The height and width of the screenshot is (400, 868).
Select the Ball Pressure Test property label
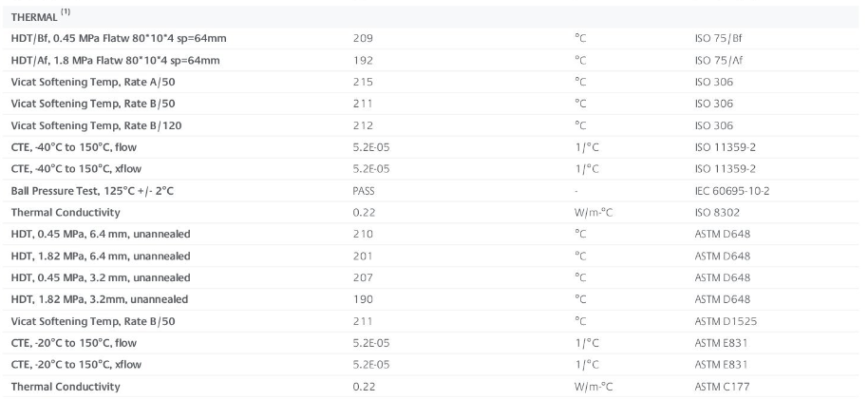coord(92,191)
